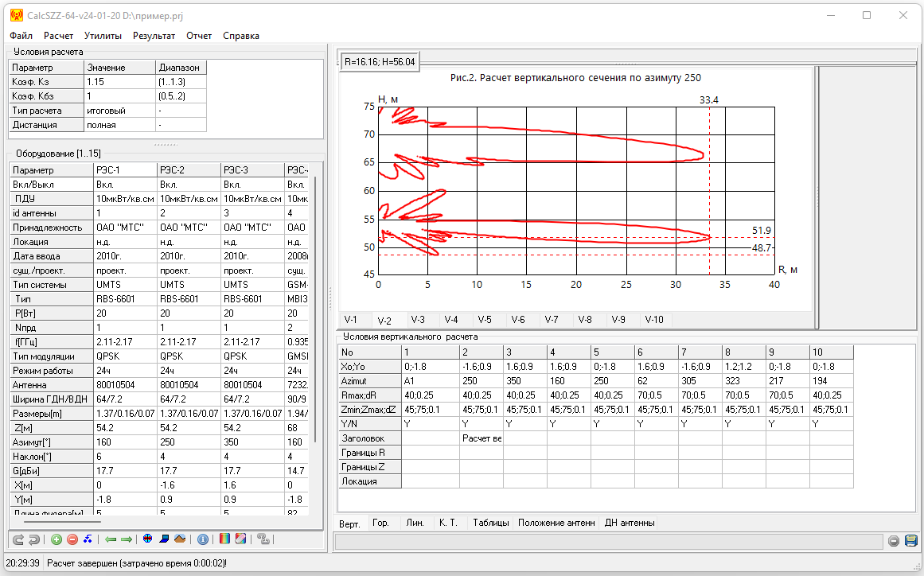Toggle Вкл. state for РЭС-1
Screen dimensions: 924x576
[124, 185]
